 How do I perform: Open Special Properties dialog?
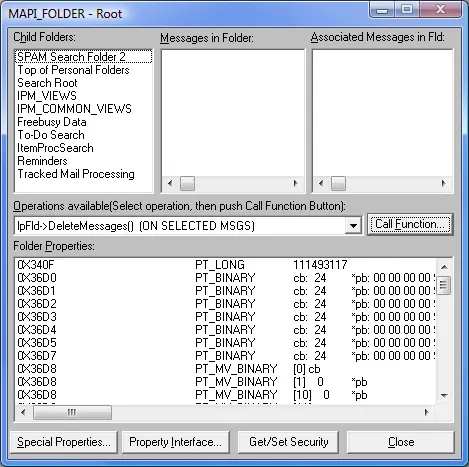coord(64,442)
